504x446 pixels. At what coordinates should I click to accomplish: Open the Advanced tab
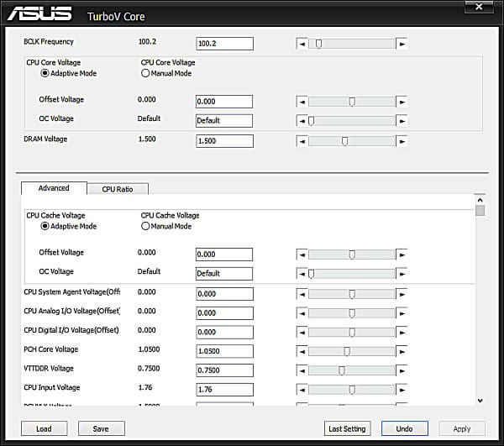(x=54, y=188)
